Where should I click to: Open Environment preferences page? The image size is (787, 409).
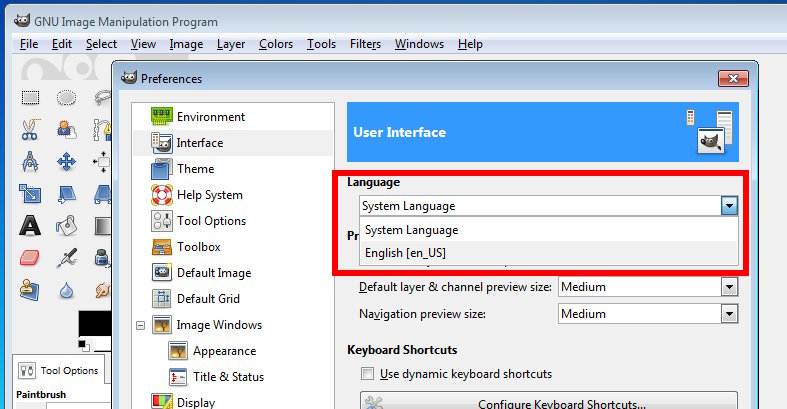coord(211,116)
